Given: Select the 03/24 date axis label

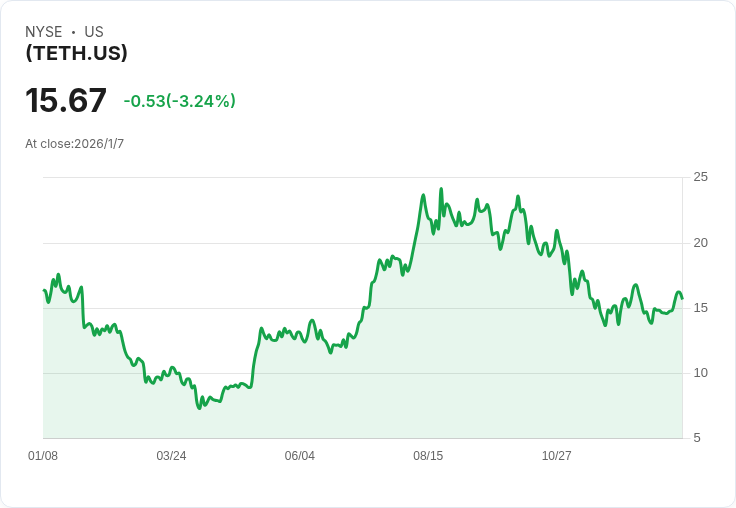Looking at the screenshot, I should 171,455.
